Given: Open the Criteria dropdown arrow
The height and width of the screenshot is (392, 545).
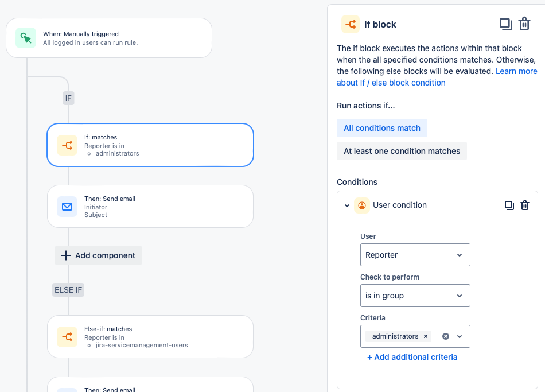Looking at the screenshot, I should [x=460, y=336].
